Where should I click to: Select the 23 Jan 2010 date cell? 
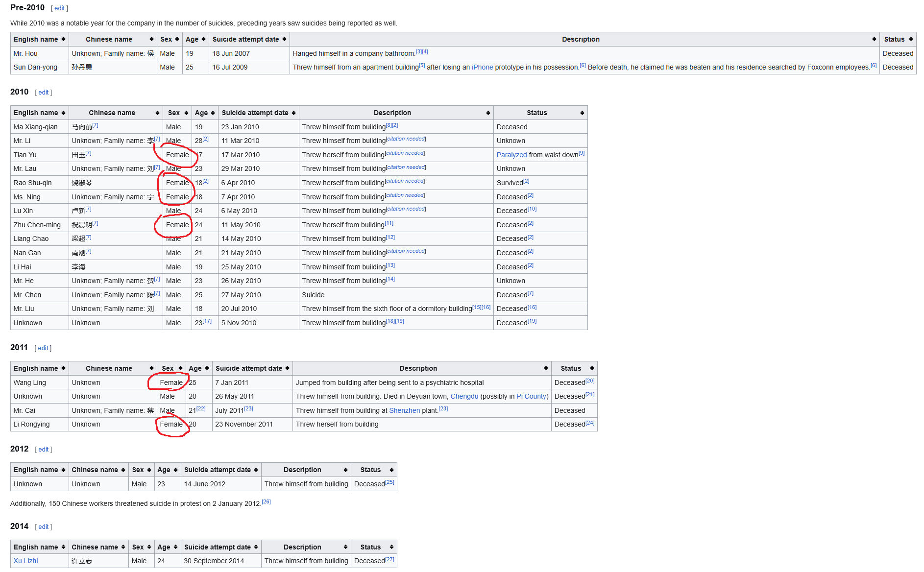pos(259,127)
